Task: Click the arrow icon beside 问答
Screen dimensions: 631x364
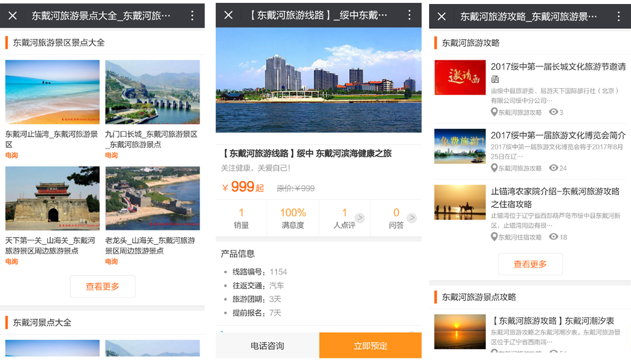Action: [411, 218]
